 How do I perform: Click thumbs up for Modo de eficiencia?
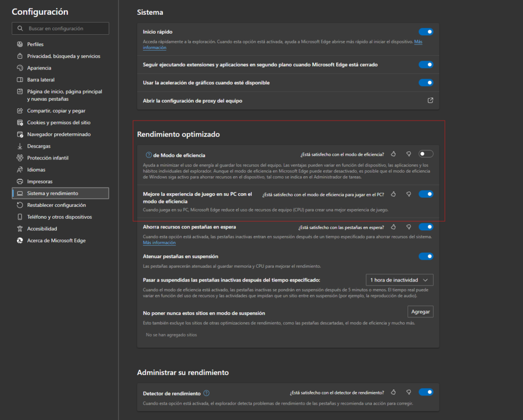(393, 154)
